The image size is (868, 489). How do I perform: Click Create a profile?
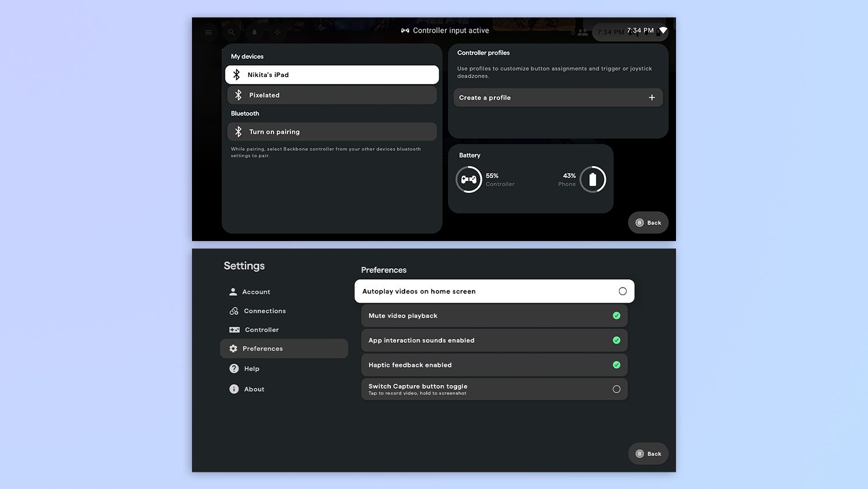pyautogui.click(x=557, y=97)
